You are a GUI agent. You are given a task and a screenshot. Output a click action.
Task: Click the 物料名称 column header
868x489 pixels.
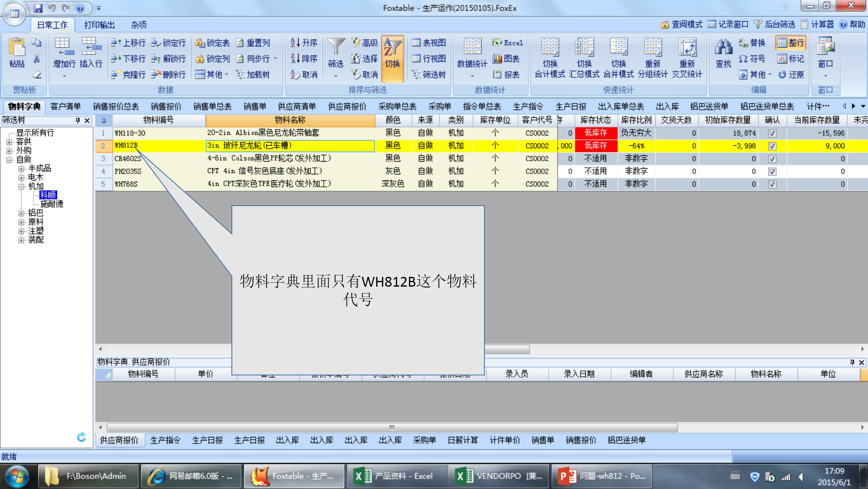pos(290,120)
